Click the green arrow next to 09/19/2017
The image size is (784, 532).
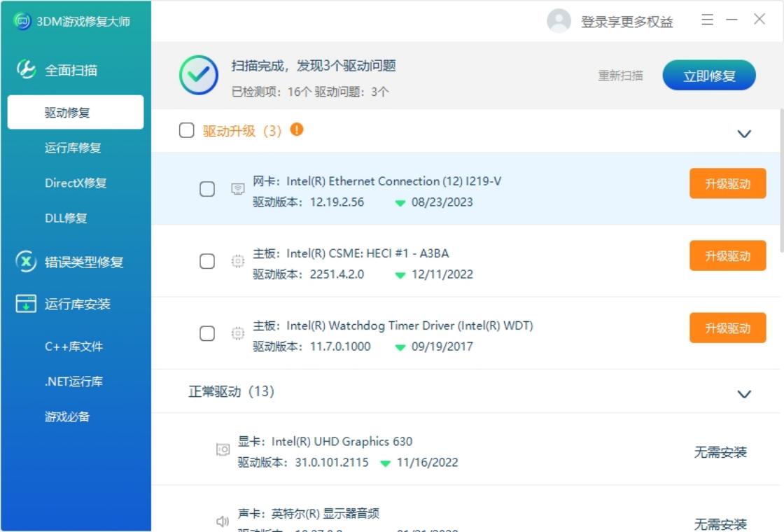tap(400, 347)
